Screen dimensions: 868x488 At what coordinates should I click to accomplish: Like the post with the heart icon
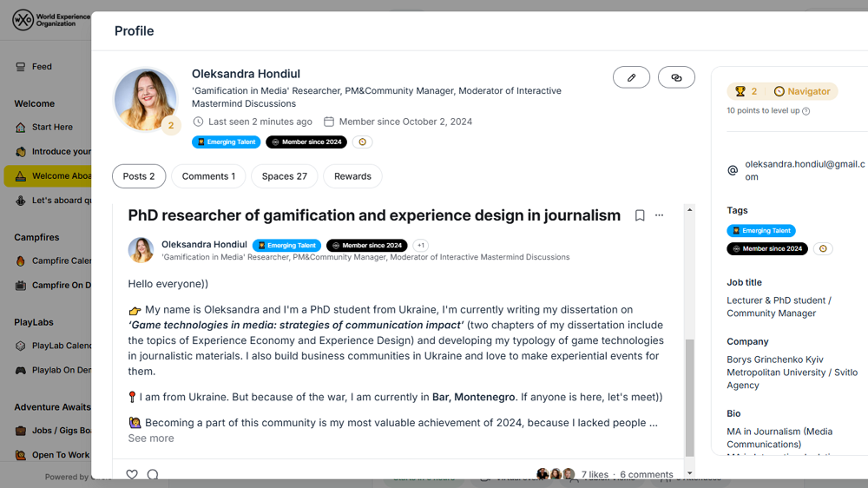pyautogui.click(x=132, y=474)
